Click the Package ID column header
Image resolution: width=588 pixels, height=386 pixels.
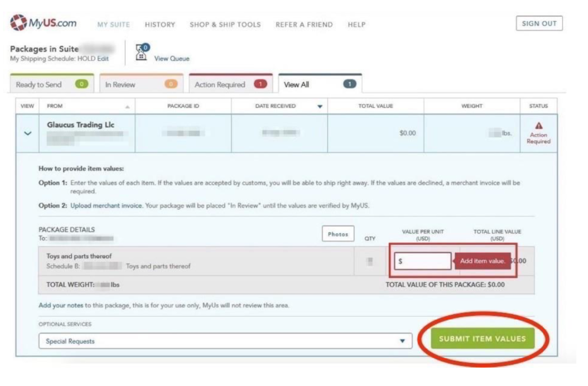pos(183,106)
